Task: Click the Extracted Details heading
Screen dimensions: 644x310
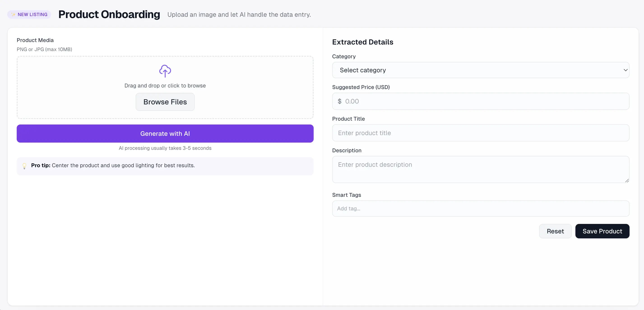Action: coord(363,42)
